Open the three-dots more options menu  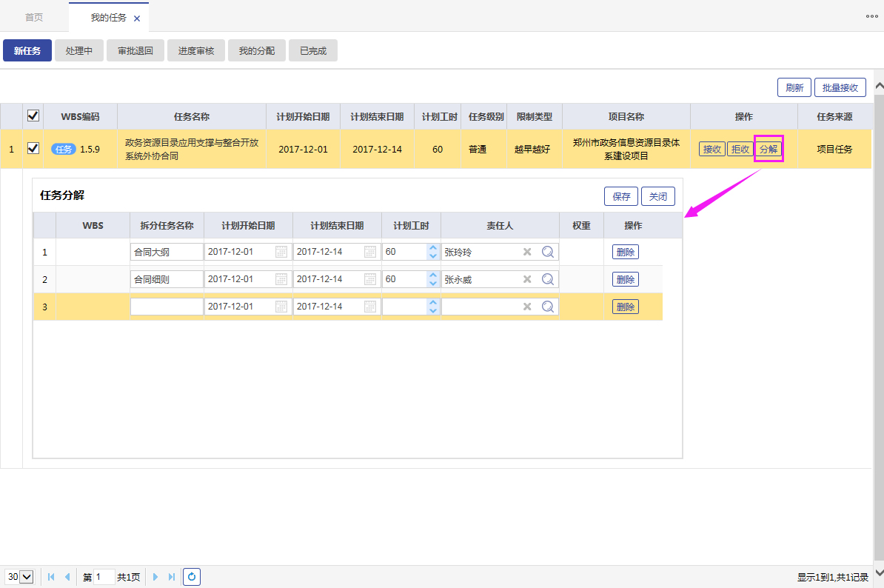tap(872, 16)
